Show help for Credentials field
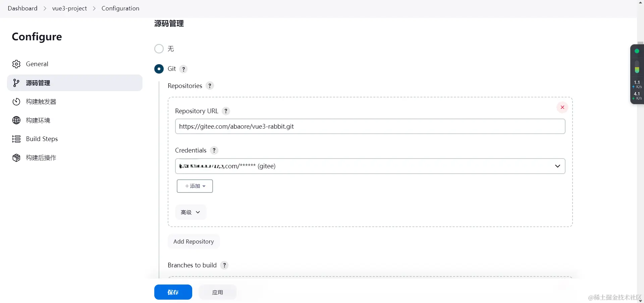The image size is (644, 303). (214, 150)
